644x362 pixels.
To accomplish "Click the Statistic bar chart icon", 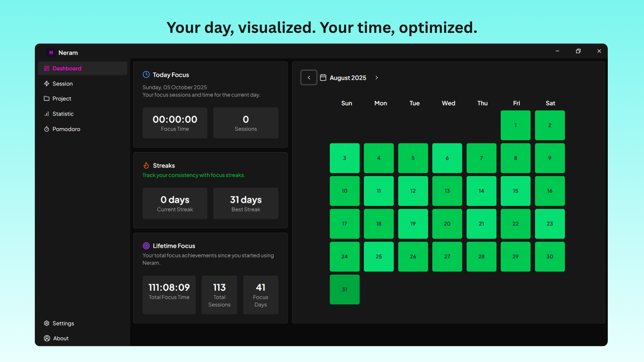I will [x=47, y=114].
